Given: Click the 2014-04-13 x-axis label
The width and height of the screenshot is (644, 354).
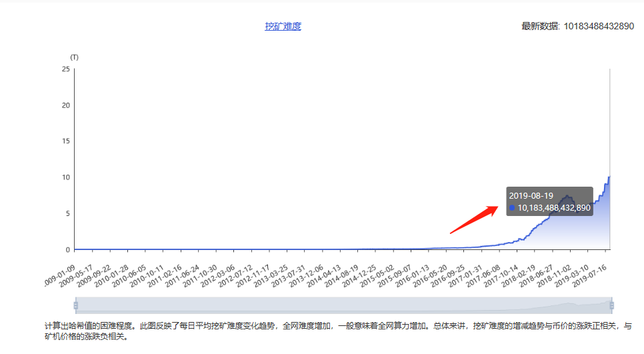Looking at the screenshot, I should pyautogui.click(x=323, y=271).
